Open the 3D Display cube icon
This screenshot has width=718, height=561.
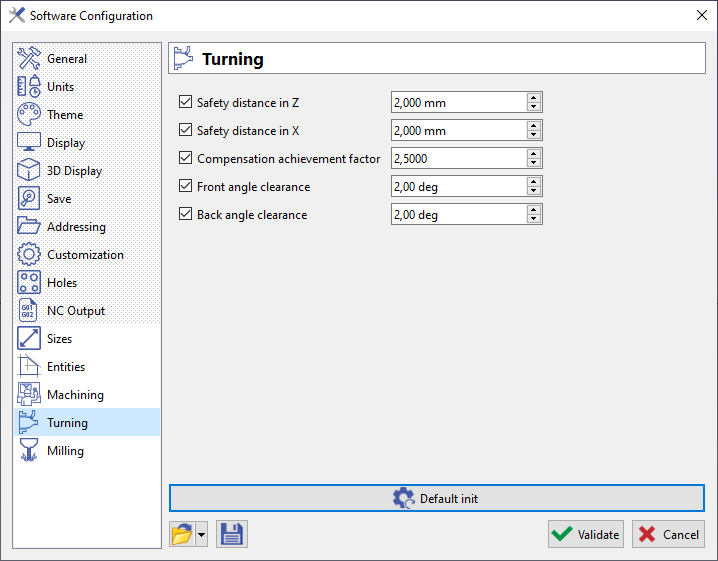(x=29, y=171)
